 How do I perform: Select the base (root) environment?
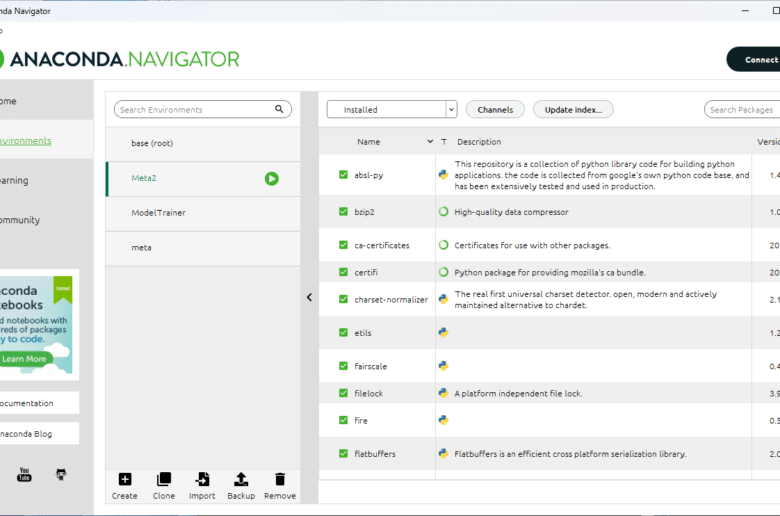(x=203, y=143)
